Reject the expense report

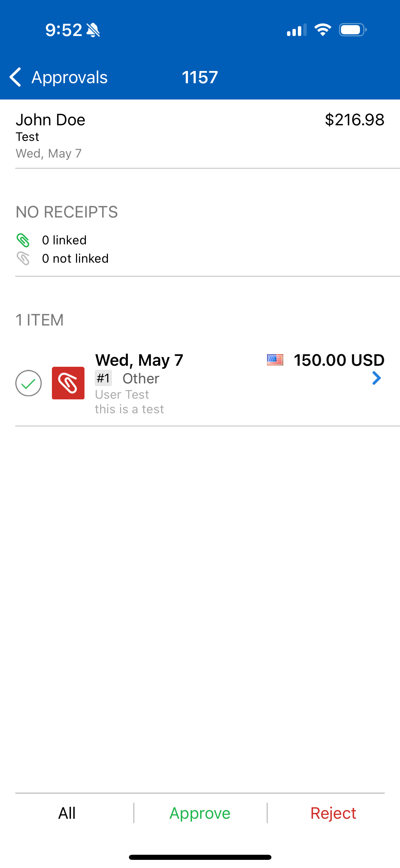(x=333, y=813)
